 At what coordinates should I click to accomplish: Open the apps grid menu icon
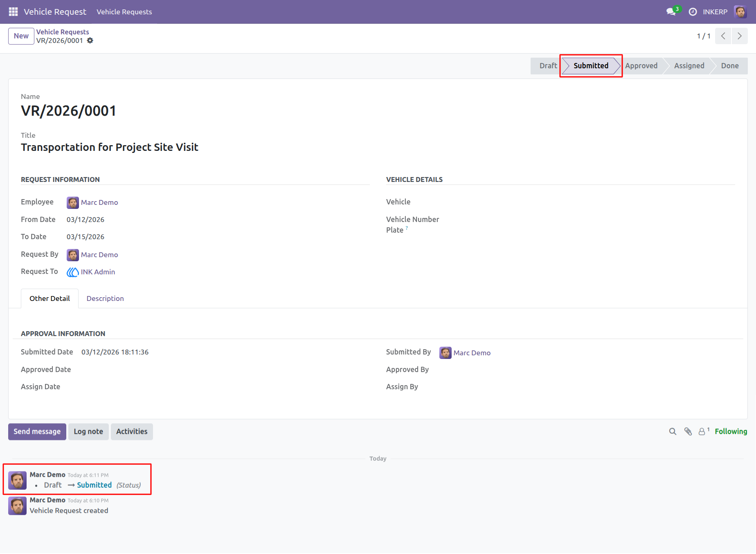click(x=13, y=12)
